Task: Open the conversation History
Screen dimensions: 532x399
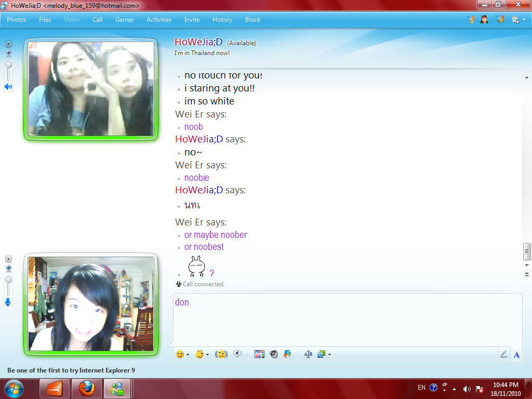Action: (222, 20)
